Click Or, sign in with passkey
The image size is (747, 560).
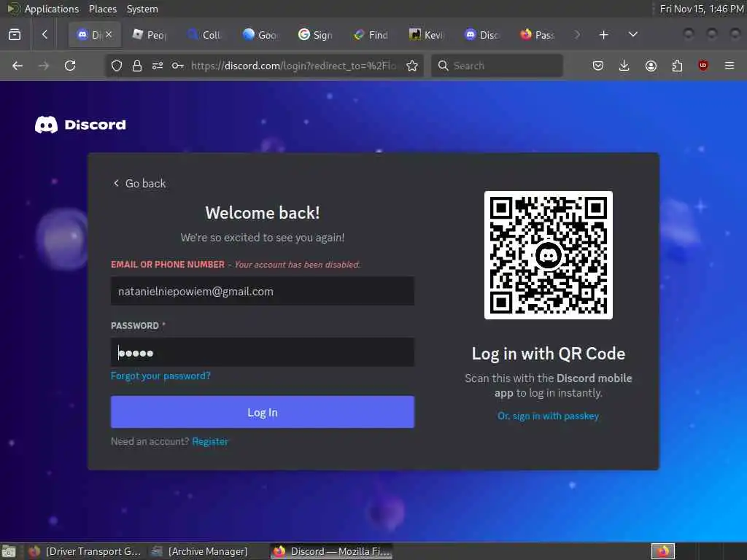click(x=549, y=416)
